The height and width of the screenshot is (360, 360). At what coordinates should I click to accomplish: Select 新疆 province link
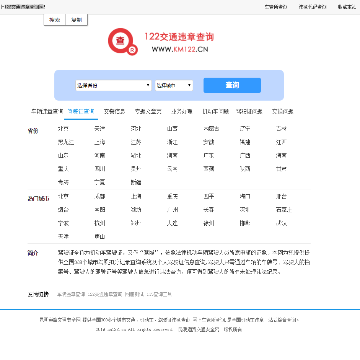pos(136,183)
